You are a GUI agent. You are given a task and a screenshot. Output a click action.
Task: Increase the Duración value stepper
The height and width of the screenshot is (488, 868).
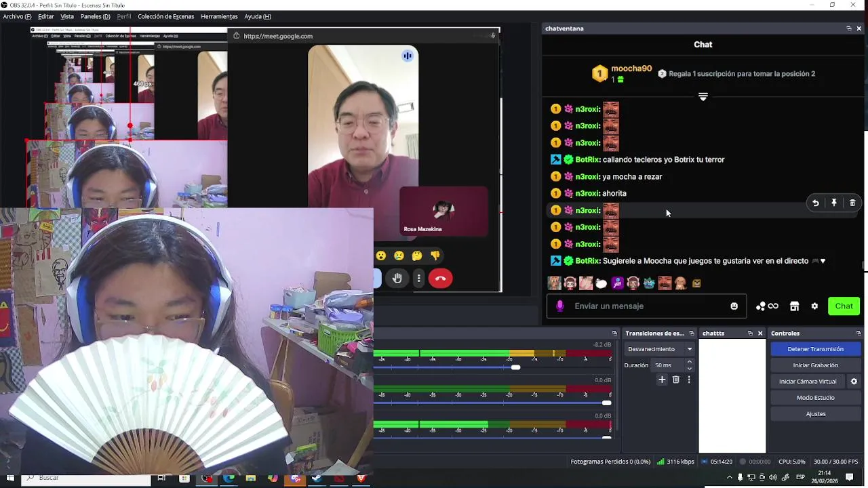[x=690, y=362]
